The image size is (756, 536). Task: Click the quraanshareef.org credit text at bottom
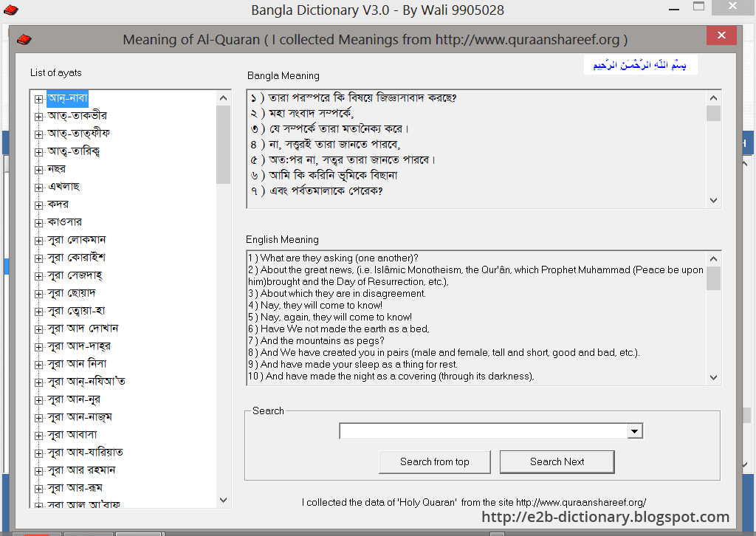(474, 502)
